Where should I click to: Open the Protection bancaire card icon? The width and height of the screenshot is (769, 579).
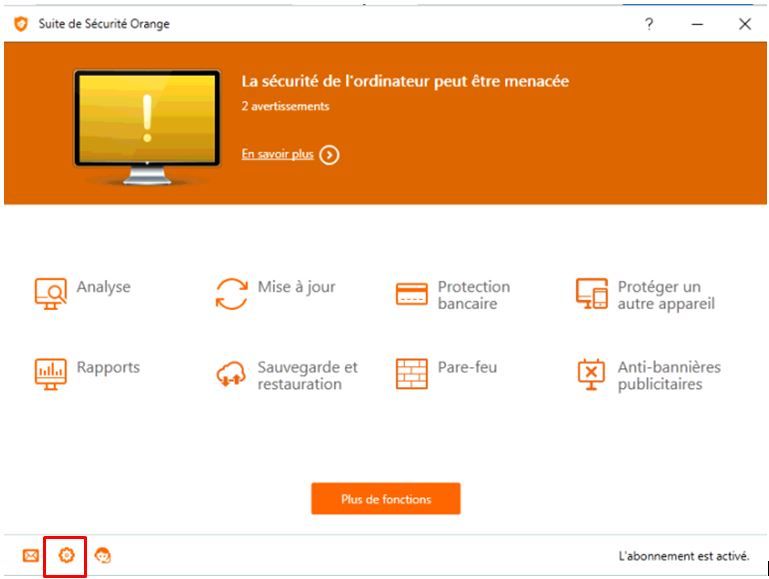[x=411, y=294]
